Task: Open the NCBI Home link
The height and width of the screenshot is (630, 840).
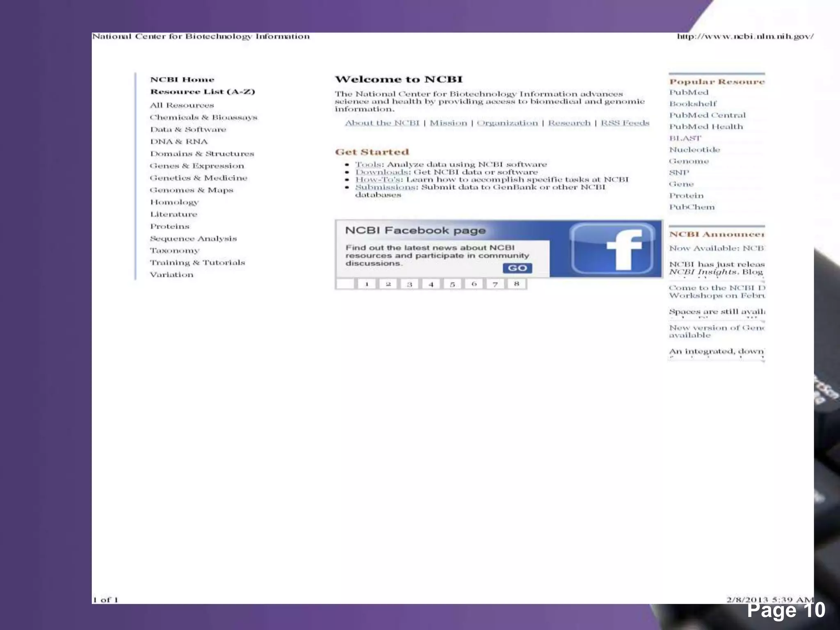Action: pyautogui.click(x=182, y=80)
